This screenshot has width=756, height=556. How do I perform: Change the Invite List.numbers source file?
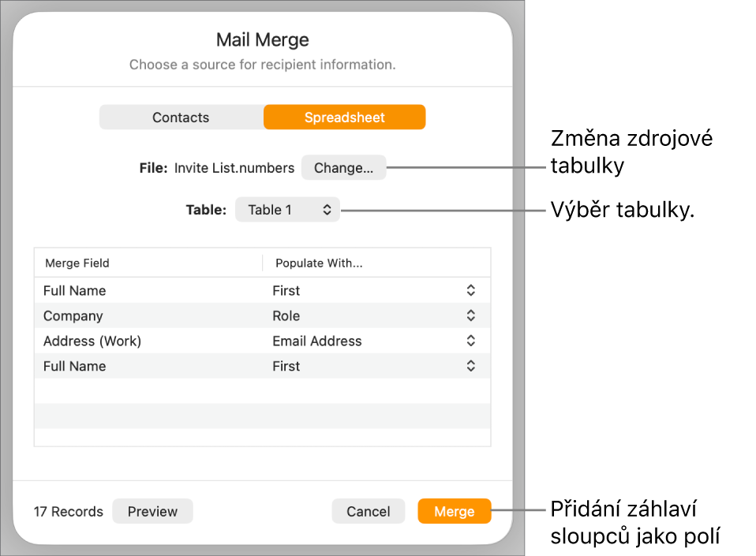(x=343, y=167)
